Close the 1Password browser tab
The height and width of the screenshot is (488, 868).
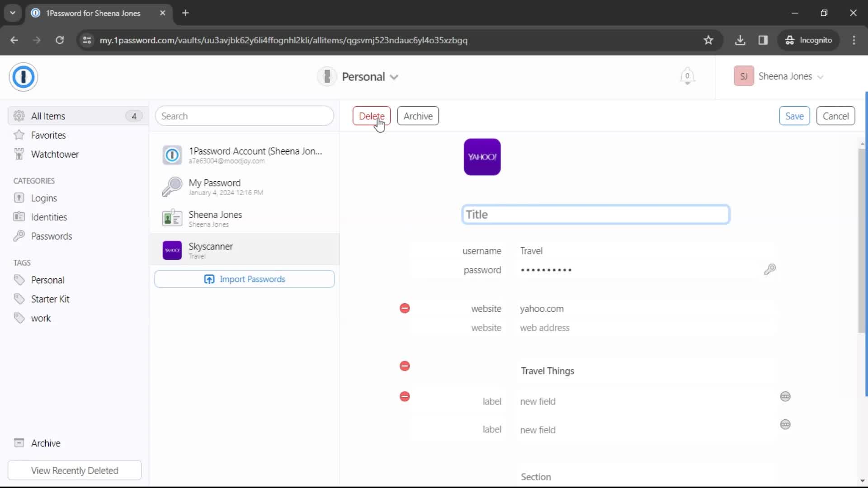point(163,13)
